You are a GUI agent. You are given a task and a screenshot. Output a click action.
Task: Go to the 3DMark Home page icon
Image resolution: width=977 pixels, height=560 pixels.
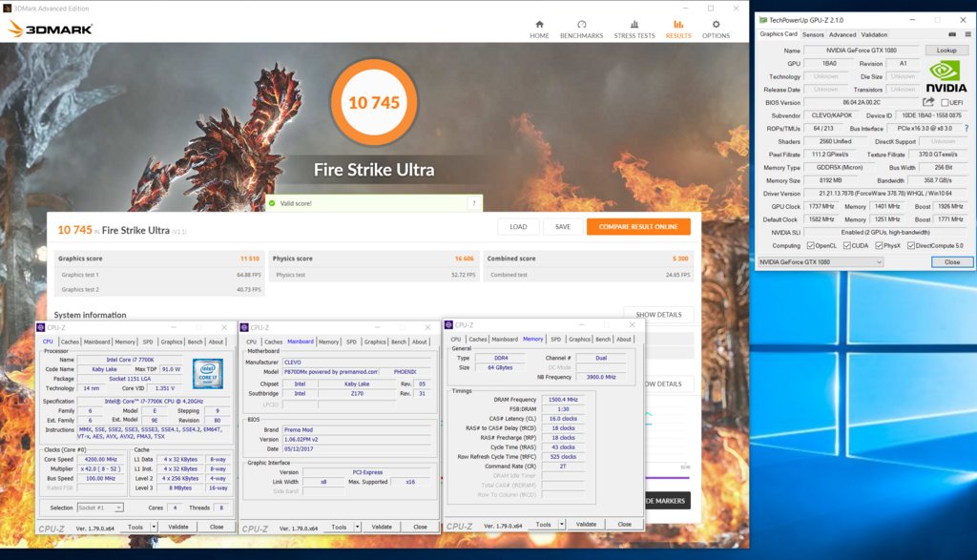540,25
